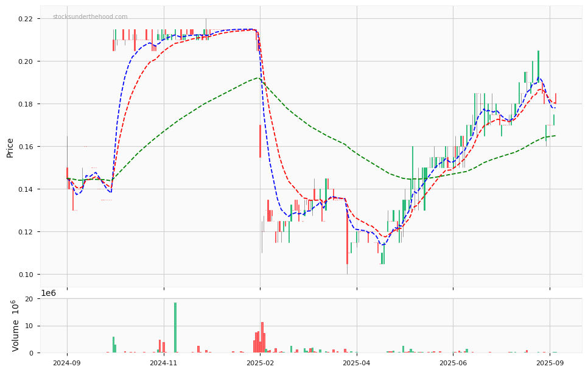Click the 2025-09 date axis label
The image size is (588, 372).
550,363
